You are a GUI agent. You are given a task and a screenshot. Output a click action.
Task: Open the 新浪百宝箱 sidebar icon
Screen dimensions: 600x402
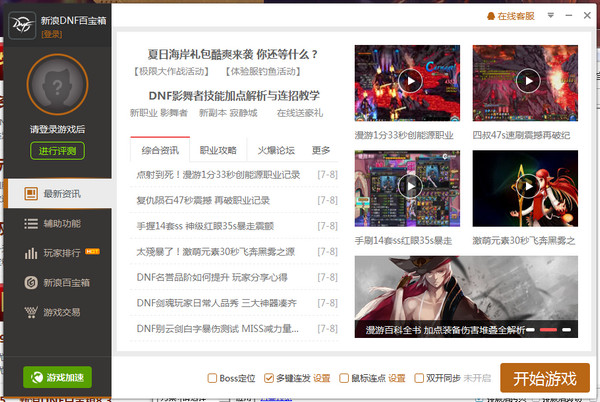(31, 283)
